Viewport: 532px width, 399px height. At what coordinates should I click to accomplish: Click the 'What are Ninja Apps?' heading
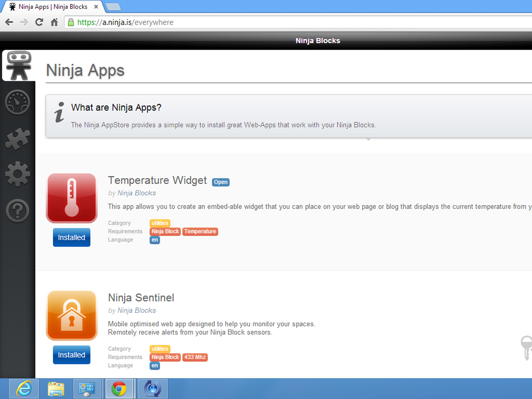pos(116,107)
